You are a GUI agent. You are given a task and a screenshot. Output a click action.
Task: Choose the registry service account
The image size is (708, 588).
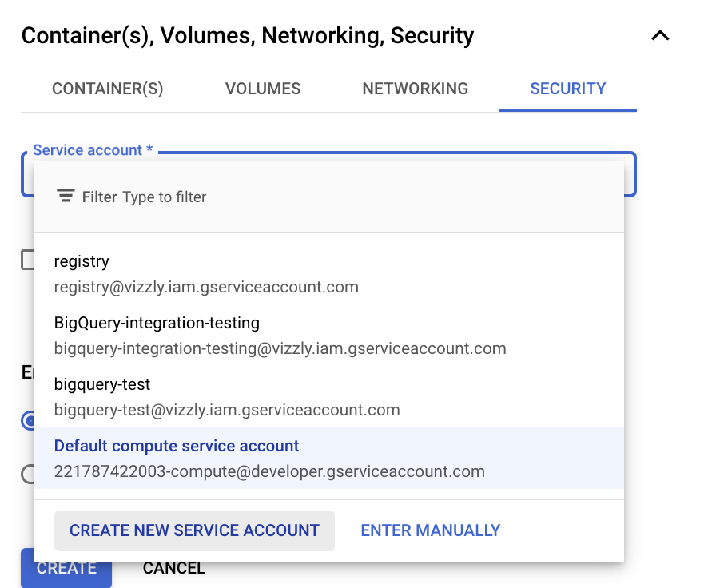pyautogui.click(x=328, y=274)
